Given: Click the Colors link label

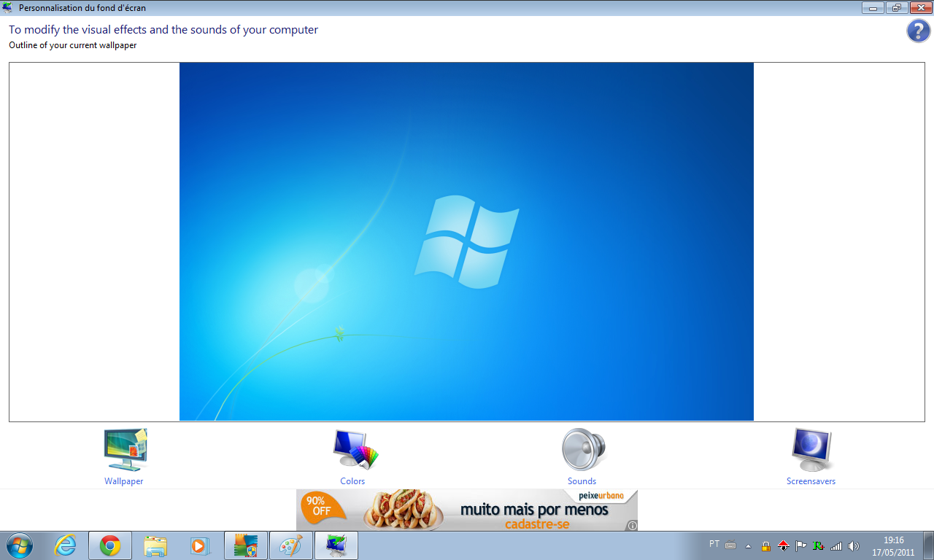Looking at the screenshot, I should [x=352, y=481].
